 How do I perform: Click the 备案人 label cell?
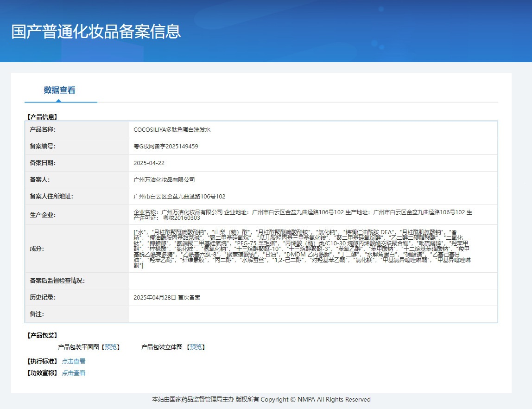[77, 179]
